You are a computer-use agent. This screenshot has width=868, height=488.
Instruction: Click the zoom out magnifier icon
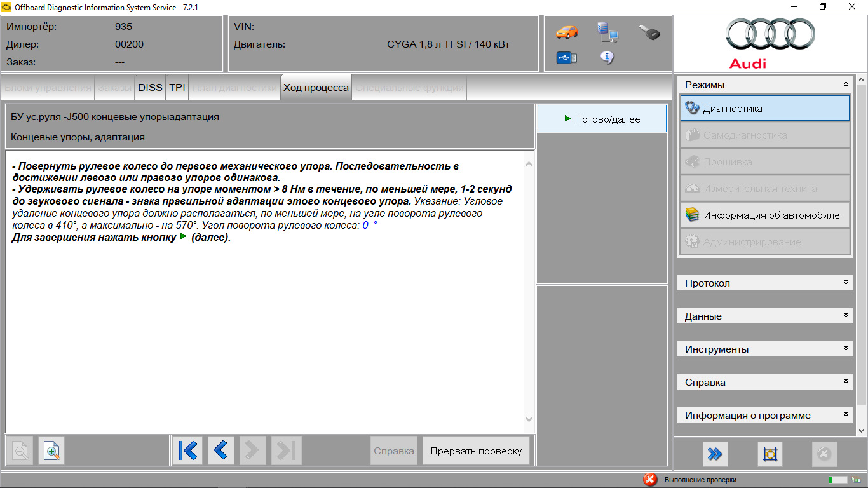click(x=20, y=451)
